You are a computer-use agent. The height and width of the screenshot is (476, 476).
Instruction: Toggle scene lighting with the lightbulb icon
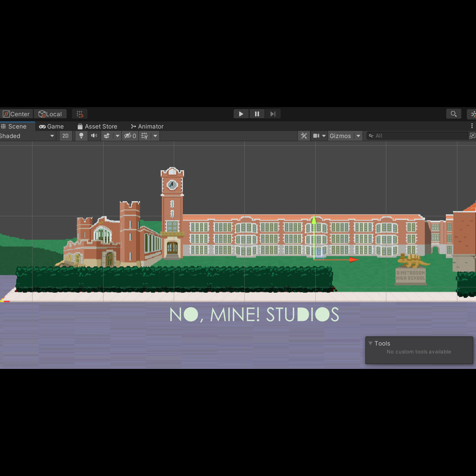[x=81, y=136]
